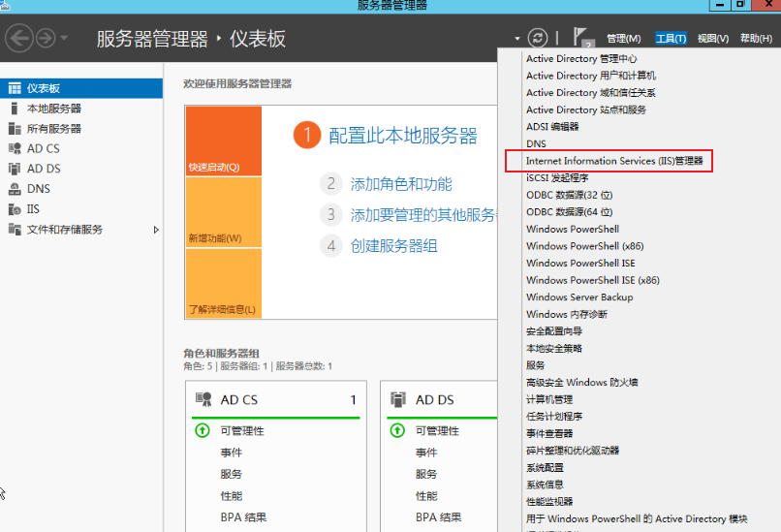Click the 了解详细信息(L) tile
This screenshot has height=532, width=781.
click(224, 283)
